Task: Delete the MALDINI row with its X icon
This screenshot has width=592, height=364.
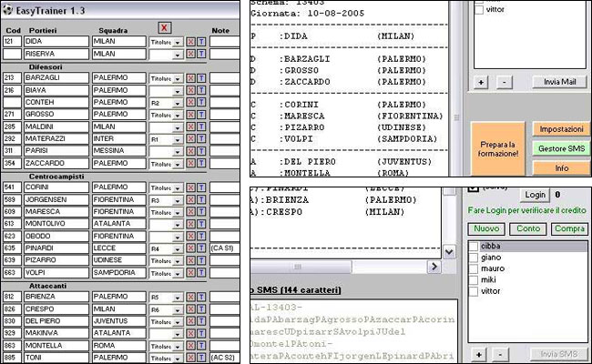Action: coord(190,126)
